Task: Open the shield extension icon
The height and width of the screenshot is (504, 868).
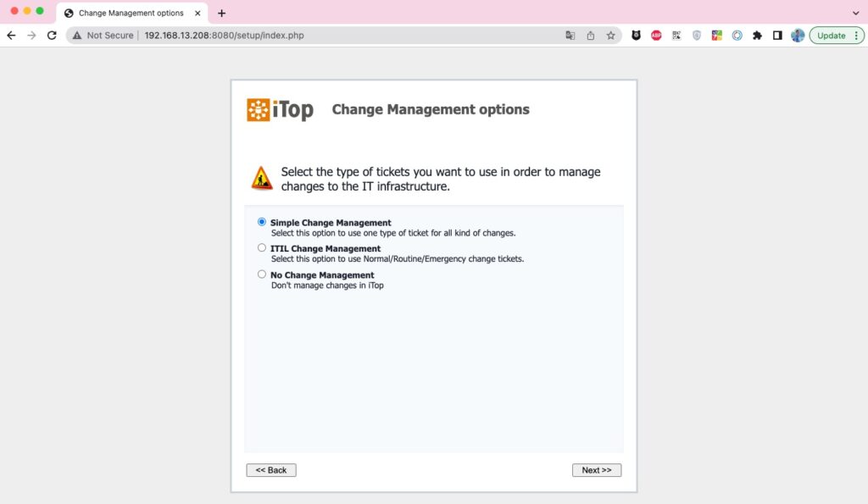Action: coord(697,36)
